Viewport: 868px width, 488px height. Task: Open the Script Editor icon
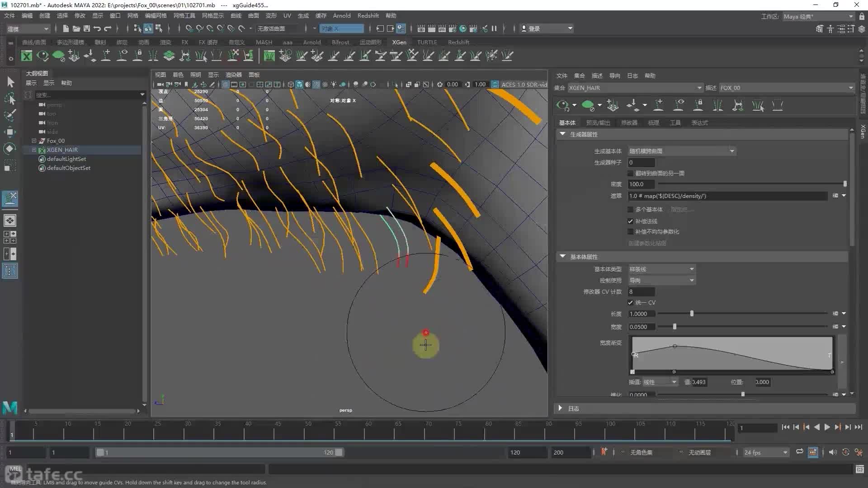tap(860, 469)
